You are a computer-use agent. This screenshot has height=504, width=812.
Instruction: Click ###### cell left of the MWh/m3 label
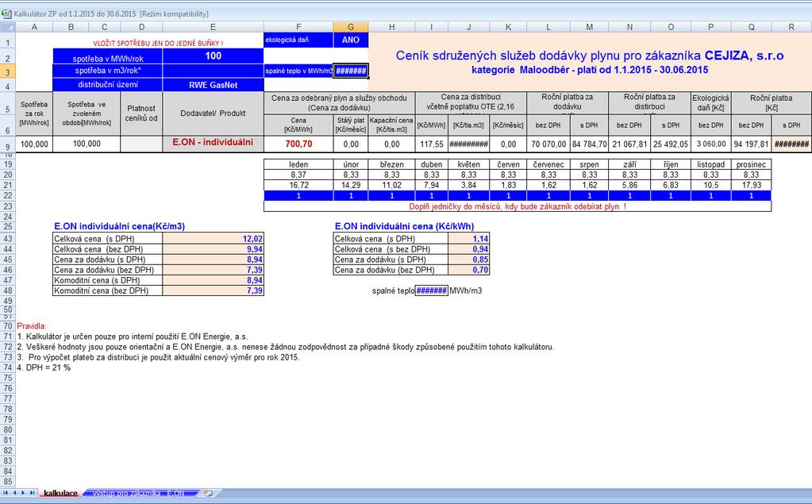(x=431, y=290)
